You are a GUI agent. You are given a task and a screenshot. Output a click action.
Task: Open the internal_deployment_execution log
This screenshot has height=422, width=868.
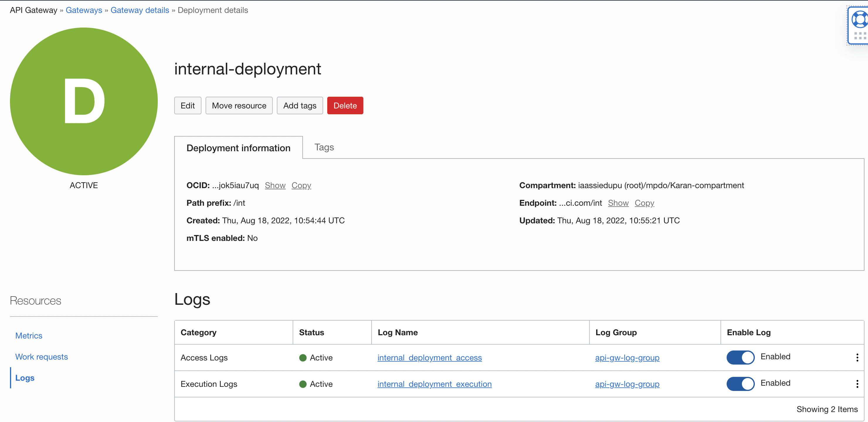[x=434, y=384]
